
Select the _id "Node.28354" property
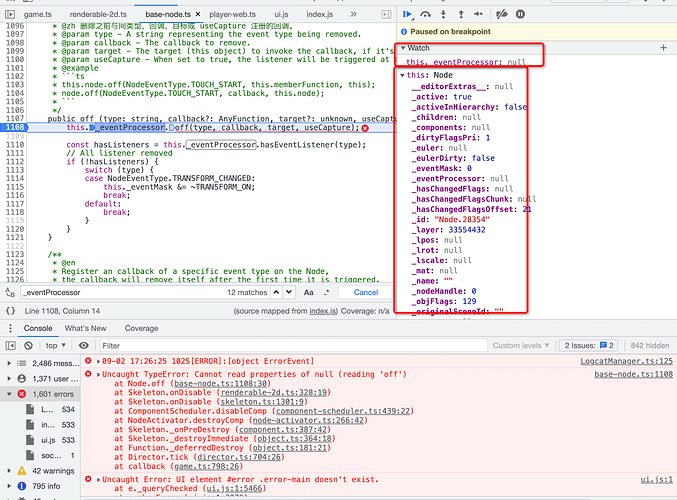[451, 219]
